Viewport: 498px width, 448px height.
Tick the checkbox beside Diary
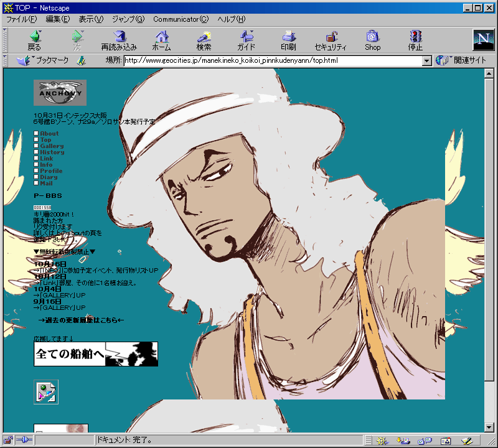tap(36, 177)
